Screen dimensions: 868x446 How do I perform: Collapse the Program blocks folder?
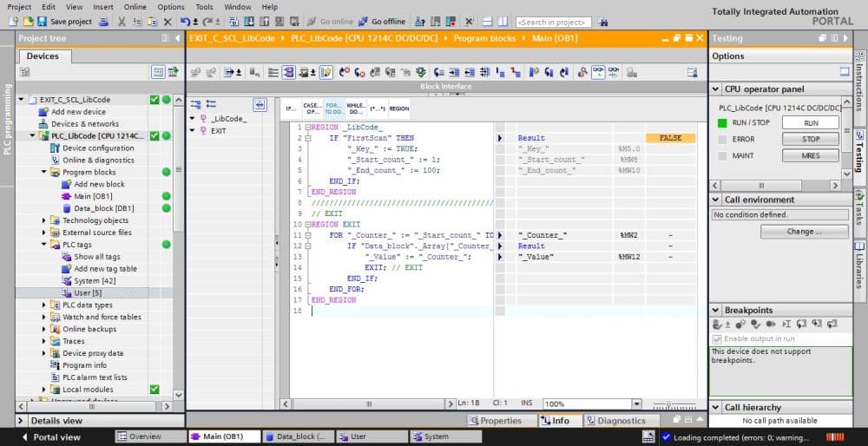click(x=44, y=172)
